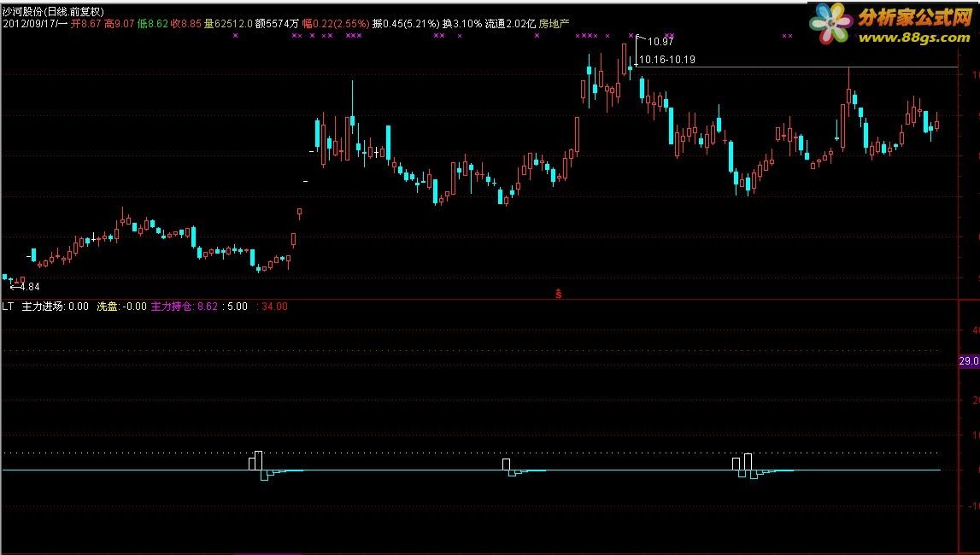The image size is (980, 555).
Task: Open the 房地产 sector label
Action: point(554,24)
